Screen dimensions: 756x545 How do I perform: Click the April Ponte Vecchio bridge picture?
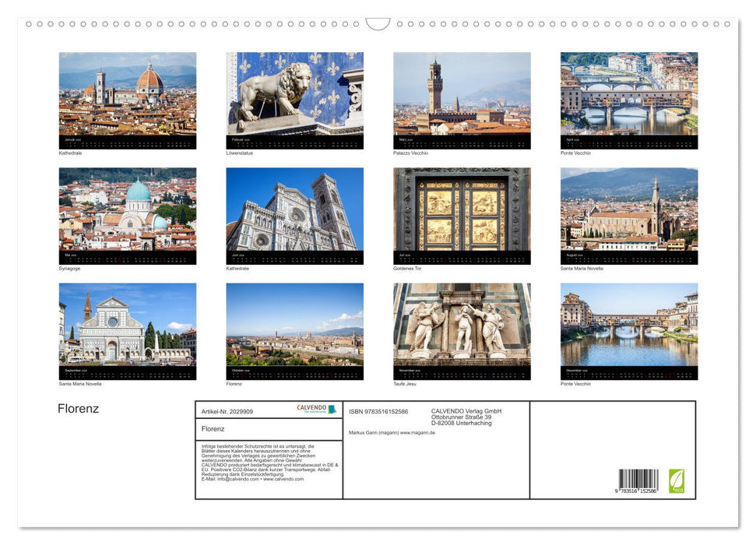tap(629, 100)
